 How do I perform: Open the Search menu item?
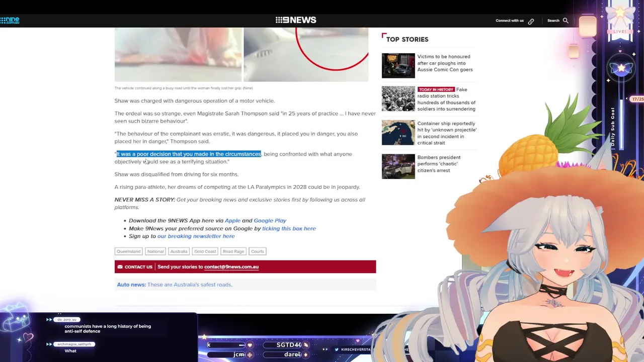(553, 21)
